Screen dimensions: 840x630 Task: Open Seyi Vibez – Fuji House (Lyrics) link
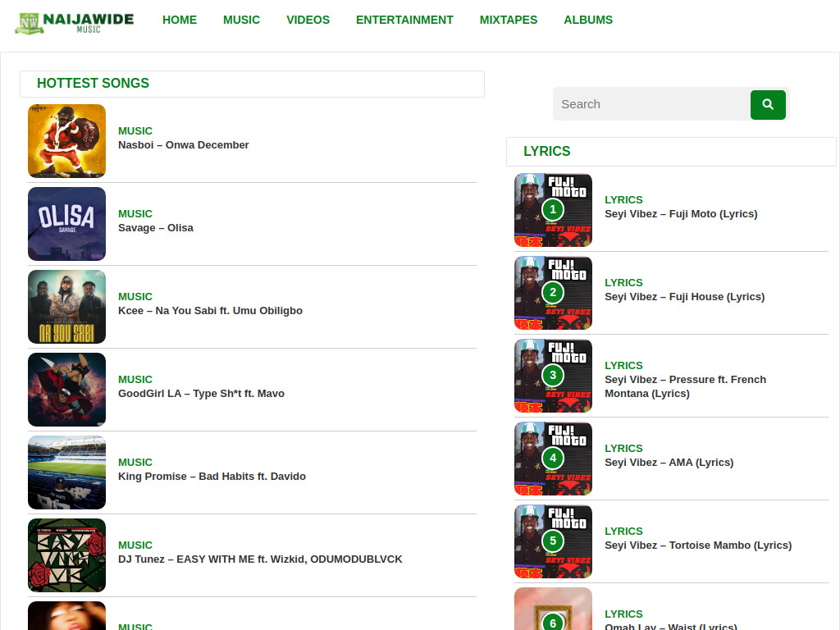click(x=684, y=297)
